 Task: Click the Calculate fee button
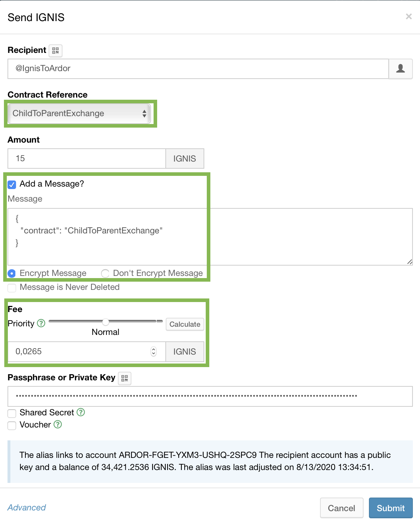click(185, 324)
